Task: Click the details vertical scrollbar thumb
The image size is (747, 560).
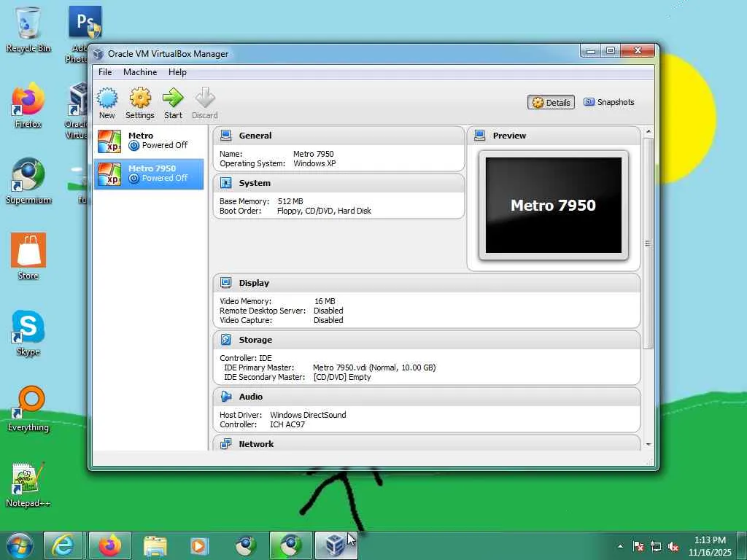Action: point(648,244)
